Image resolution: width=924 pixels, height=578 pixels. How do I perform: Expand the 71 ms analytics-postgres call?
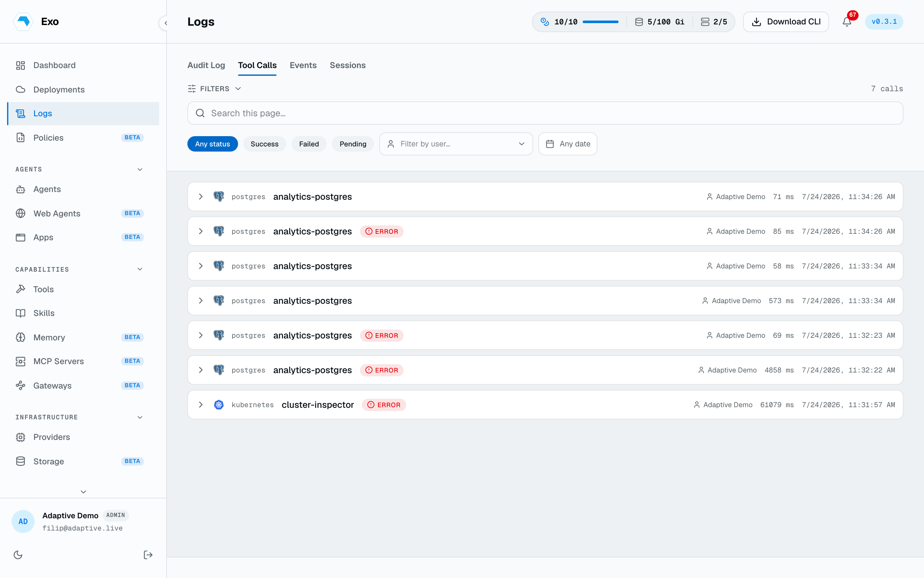pos(201,197)
